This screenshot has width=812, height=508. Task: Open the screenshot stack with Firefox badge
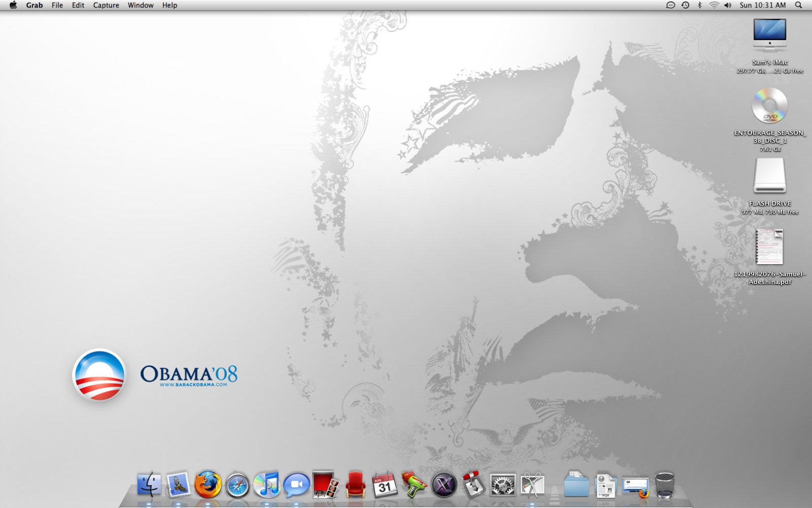[x=635, y=486]
